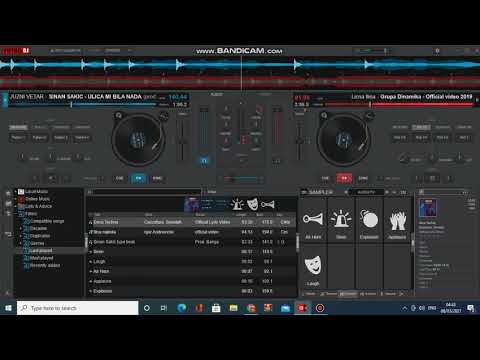The image size is (480, 360).
Task: Play the left deck with the blue play button
Action: click(138, 178)
